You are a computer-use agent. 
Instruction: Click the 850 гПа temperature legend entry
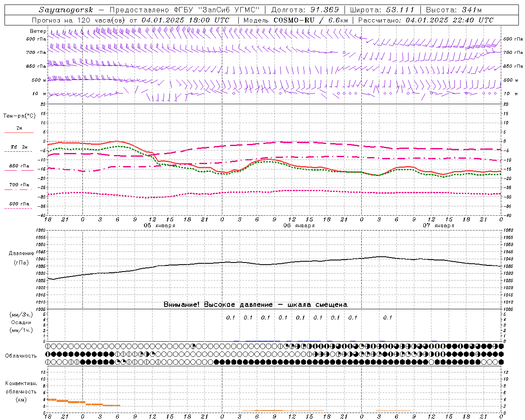[19, 166]
